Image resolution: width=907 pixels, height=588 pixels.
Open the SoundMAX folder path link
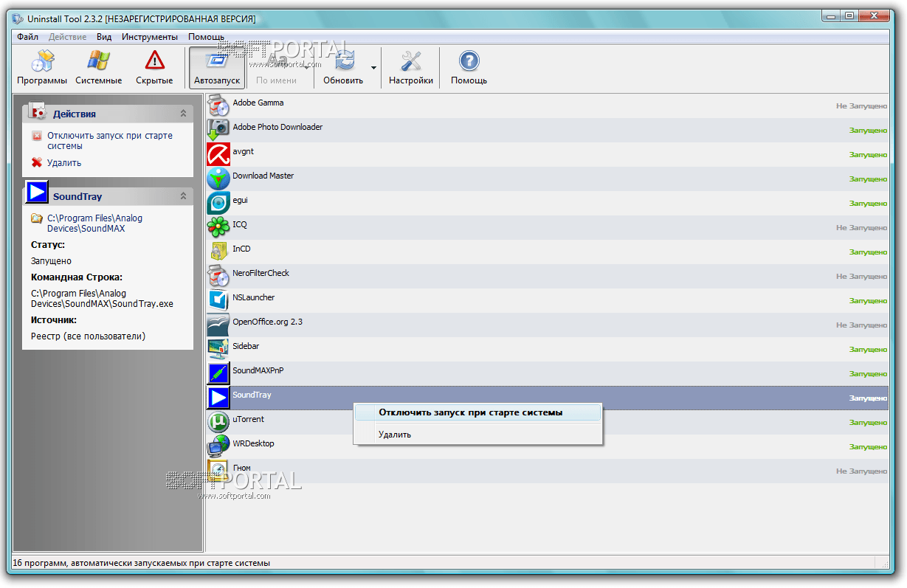(94, 224)
